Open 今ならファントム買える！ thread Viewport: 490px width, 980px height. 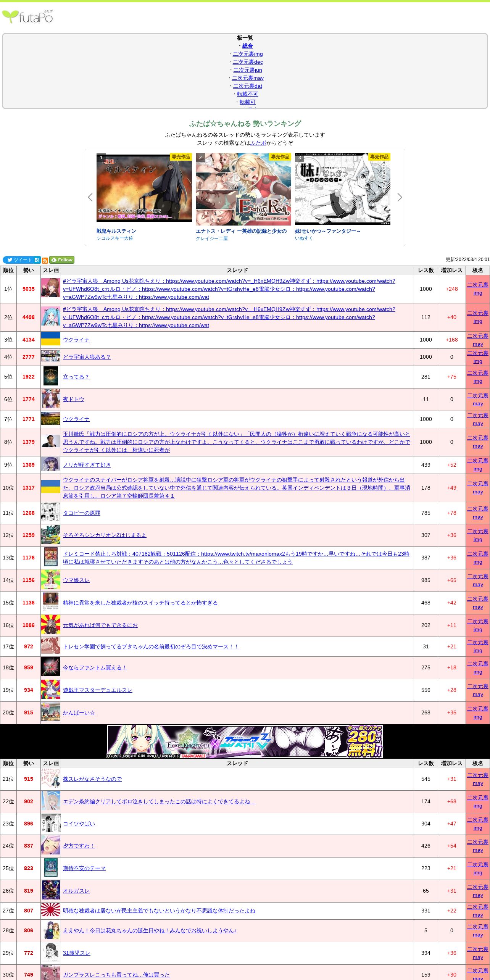point(95,667)
